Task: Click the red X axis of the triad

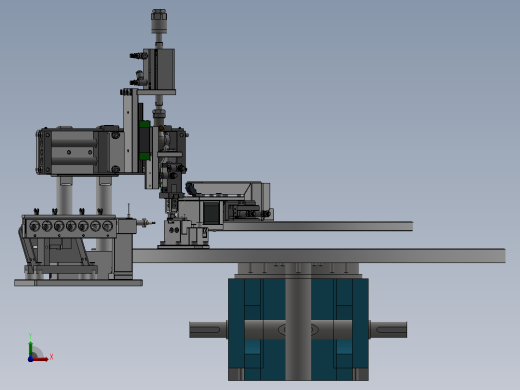Action: (41, 359)
